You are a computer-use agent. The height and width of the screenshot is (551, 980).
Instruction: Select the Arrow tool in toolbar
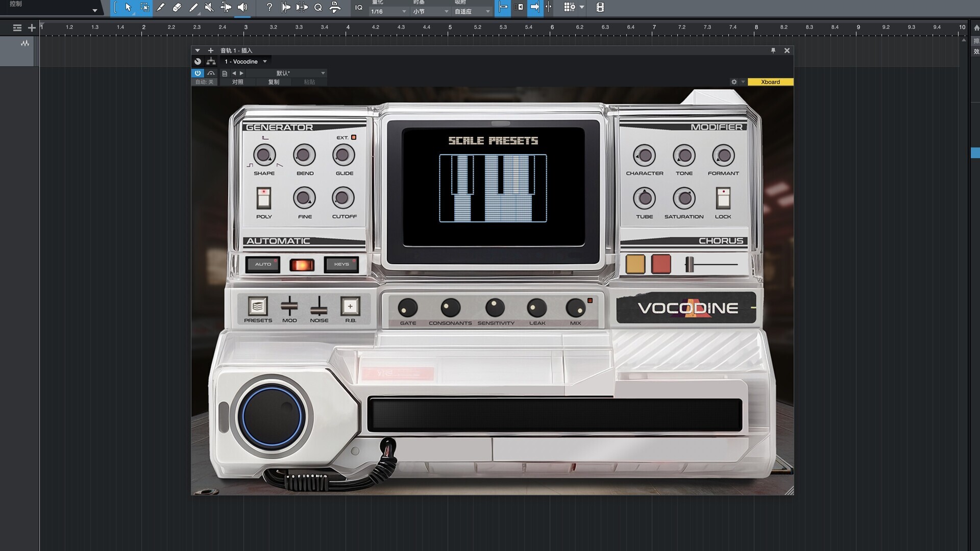[x=128, y=7]
